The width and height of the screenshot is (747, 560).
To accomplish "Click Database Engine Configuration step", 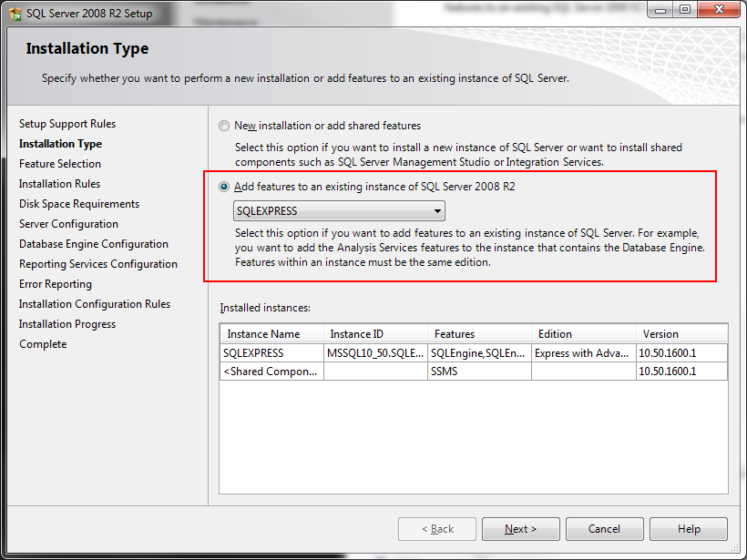I will tap(94, 244).
